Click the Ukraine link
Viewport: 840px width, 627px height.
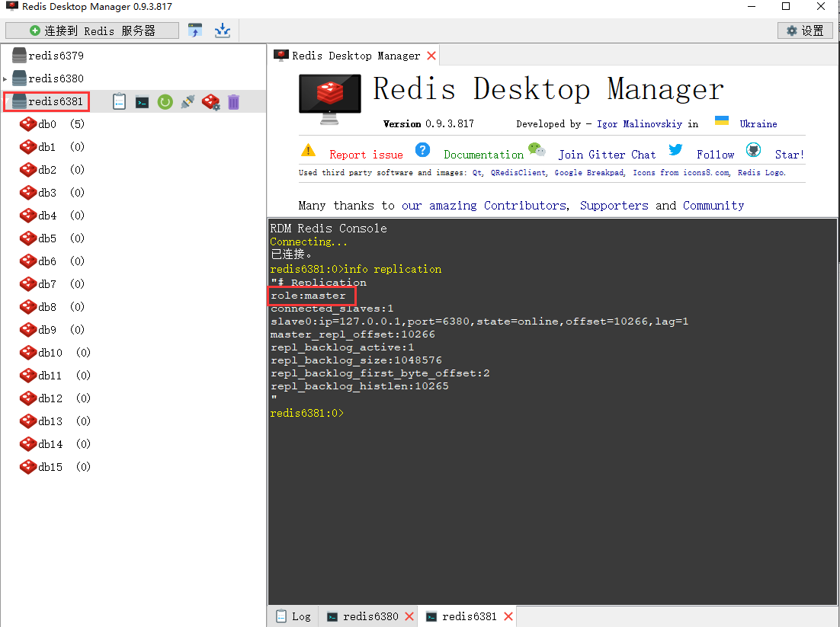[x=758, y=124]
